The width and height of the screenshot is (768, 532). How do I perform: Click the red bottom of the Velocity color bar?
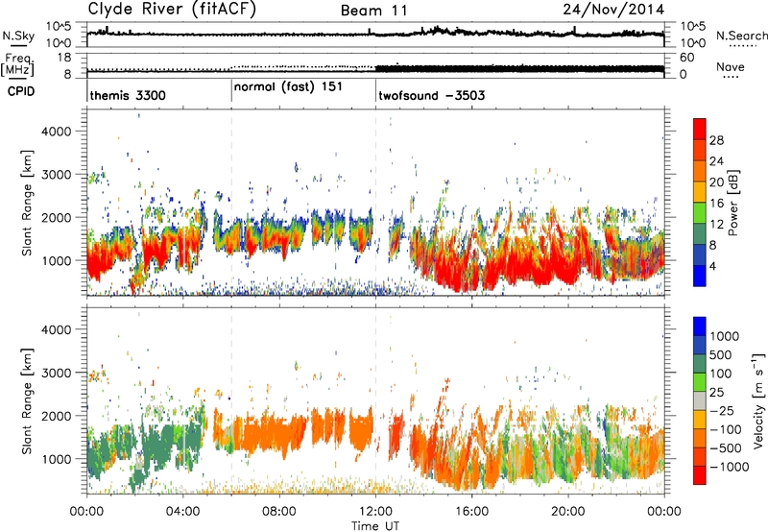pos(700,475)
